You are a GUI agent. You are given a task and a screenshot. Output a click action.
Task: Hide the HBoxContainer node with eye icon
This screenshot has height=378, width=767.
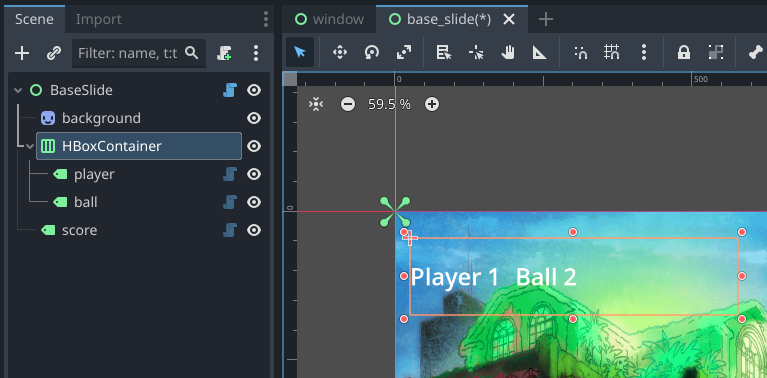pos(253,146)
